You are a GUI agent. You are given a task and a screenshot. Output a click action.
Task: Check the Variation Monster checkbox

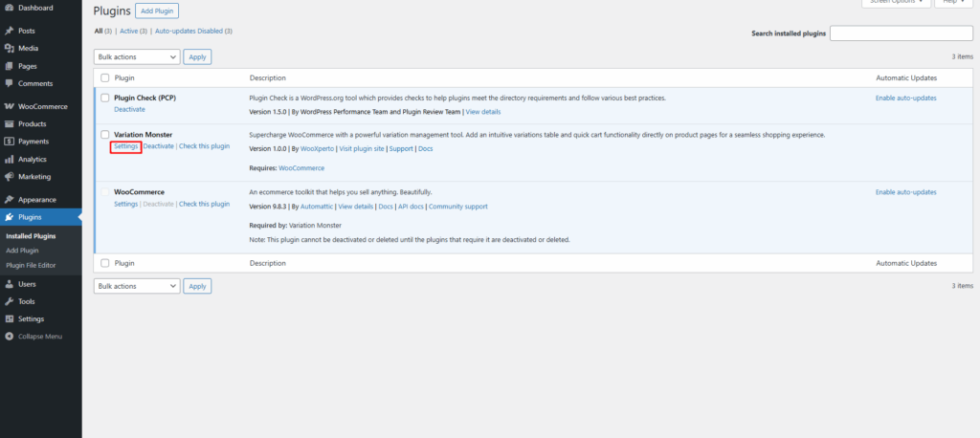[105, 134]
